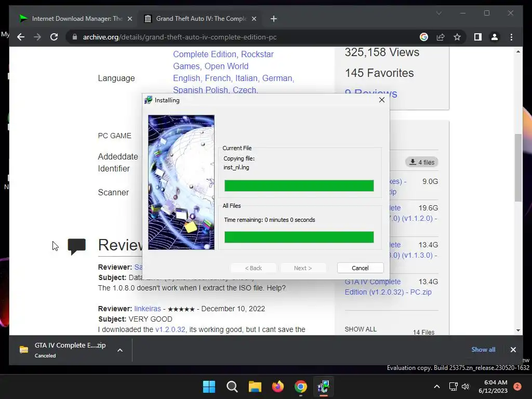Click the 14 Files text
This screenshot has width=532, height=399.
pyautogui.click(x=423, y=332)
